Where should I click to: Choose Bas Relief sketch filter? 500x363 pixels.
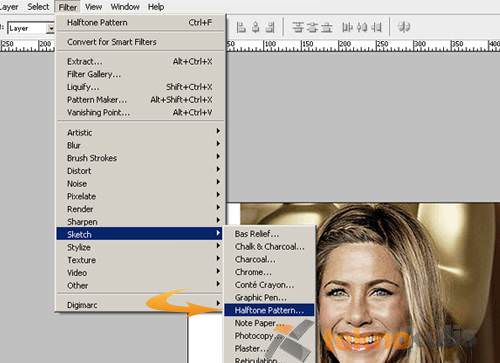[269, 234]
